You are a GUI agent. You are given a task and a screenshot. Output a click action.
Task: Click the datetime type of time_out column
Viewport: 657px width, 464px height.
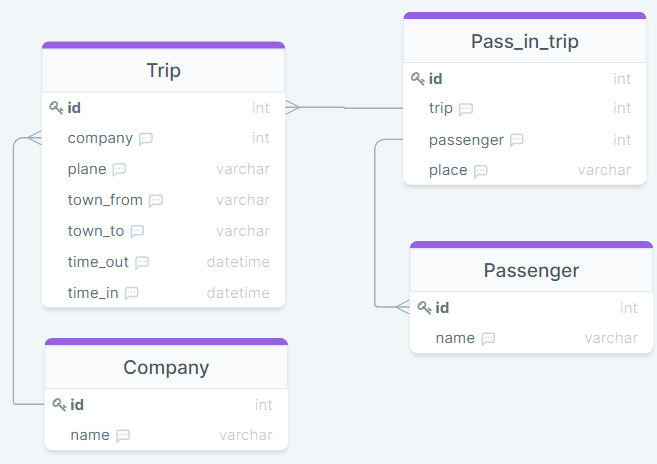point(238,262)
